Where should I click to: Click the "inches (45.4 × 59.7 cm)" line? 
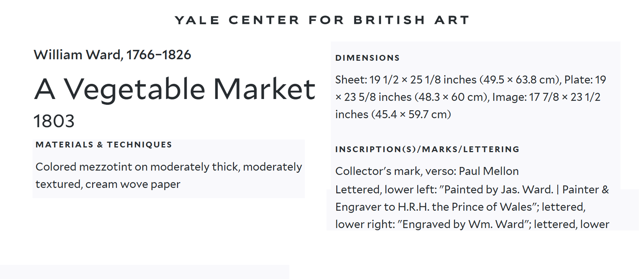pos(393,114)
